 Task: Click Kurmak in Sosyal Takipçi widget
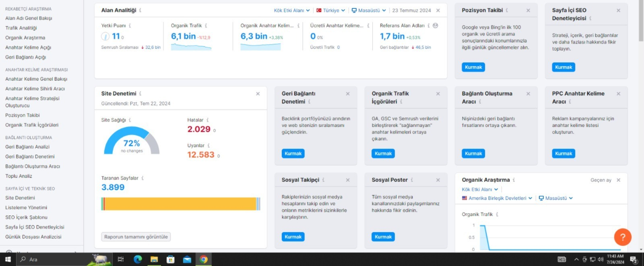click(x=293, y=237)
